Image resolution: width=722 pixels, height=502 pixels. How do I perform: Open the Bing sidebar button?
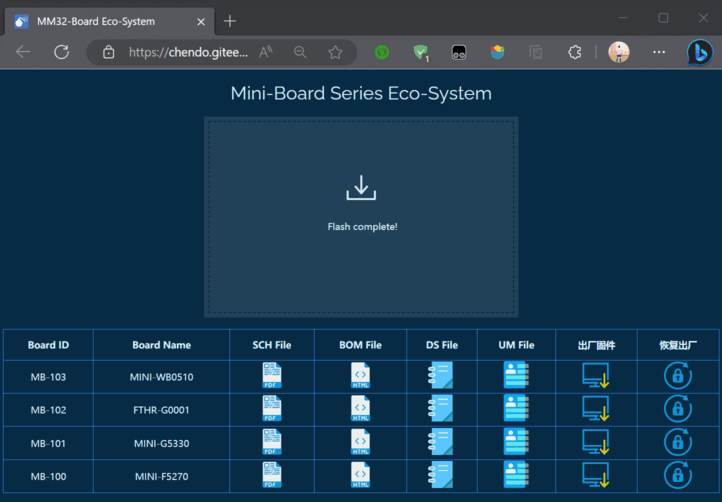pos(700,52)
